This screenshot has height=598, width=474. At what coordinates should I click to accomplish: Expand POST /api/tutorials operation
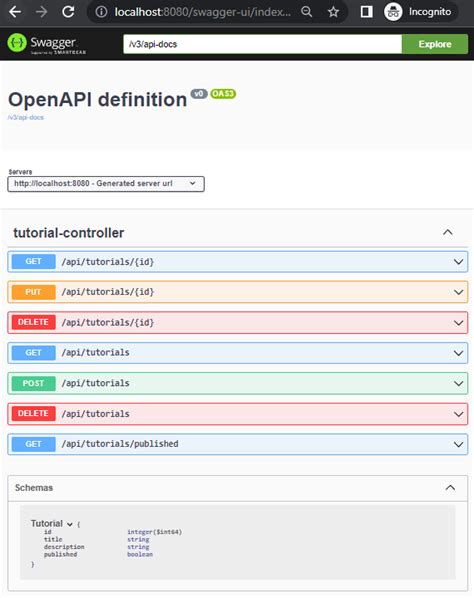click(x=238, y=383)
